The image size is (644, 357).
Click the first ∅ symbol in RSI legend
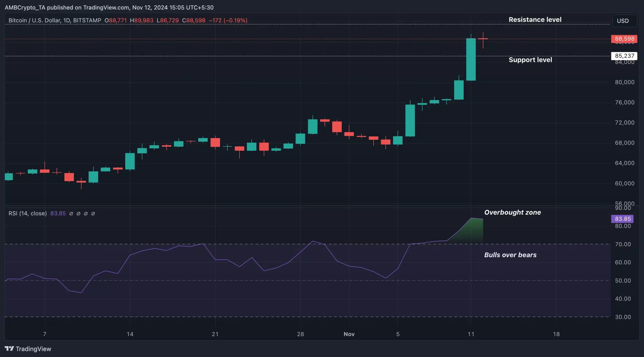(x=71, y=214)
